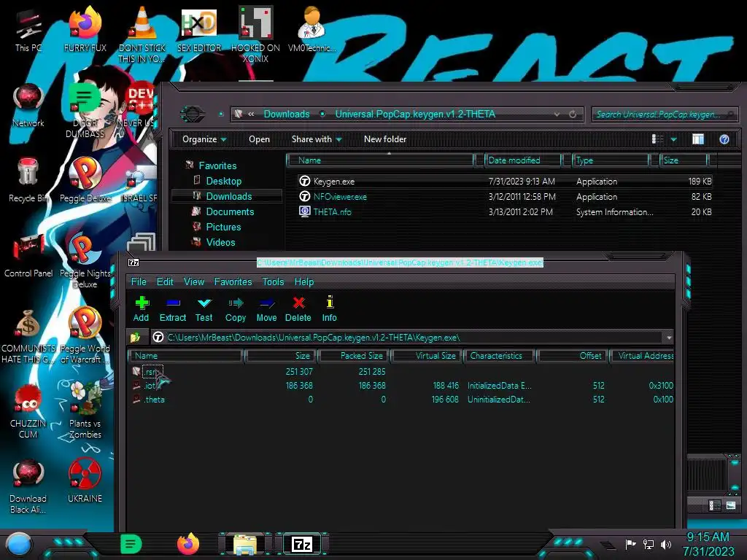
Task: Click the Start orb on taskbar
Action: 19,544
